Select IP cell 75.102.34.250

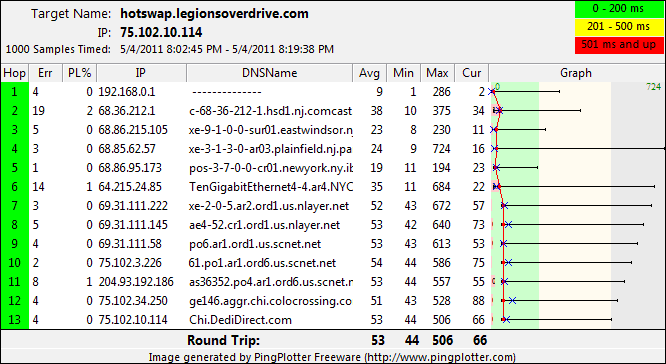point(133,301)
